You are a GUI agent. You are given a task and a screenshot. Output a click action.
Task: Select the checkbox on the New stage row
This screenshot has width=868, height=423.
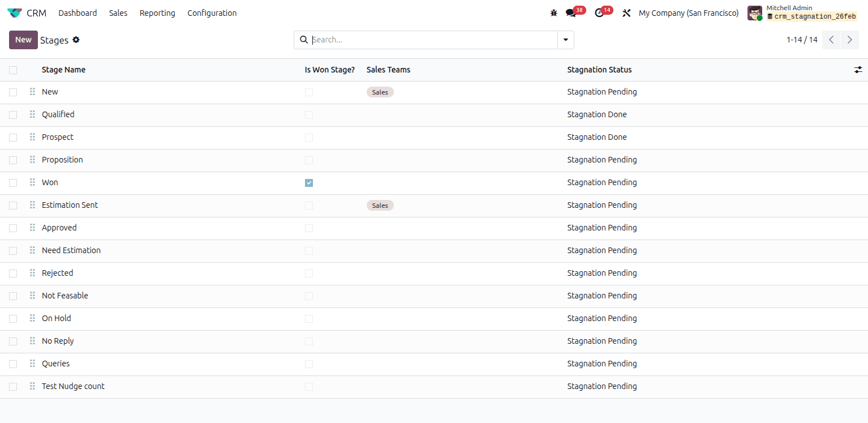[13, 92]
